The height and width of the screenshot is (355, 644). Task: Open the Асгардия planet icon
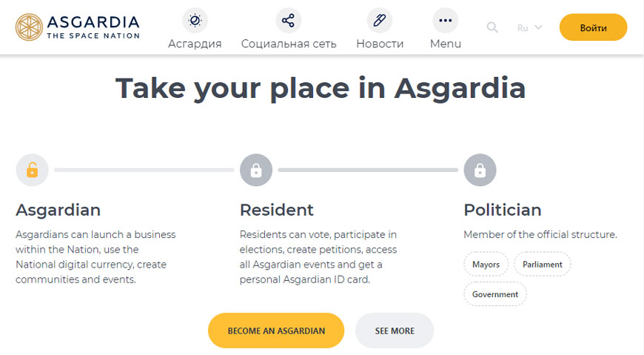point(195,20)
